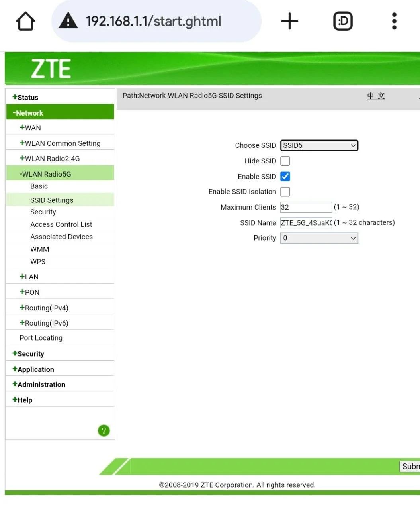Viewport: 420px width, 510px height.
Task: Expand the WAN submenu
Action: point(30,128)
